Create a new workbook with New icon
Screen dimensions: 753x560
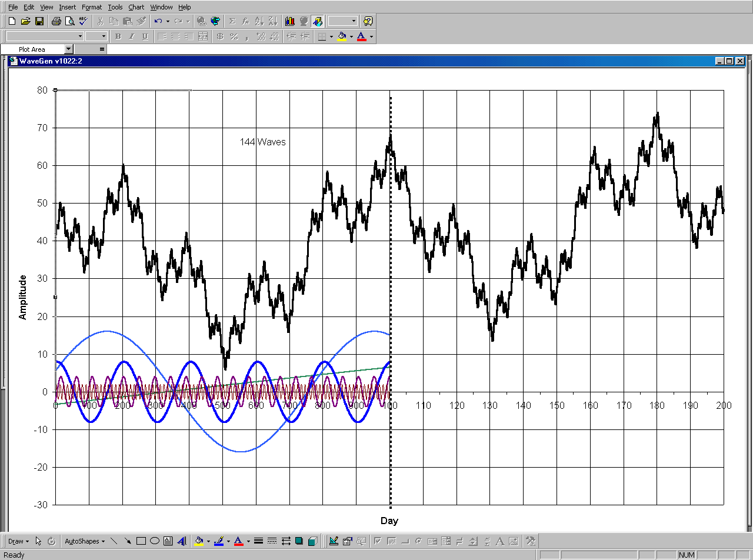[12, 21]
